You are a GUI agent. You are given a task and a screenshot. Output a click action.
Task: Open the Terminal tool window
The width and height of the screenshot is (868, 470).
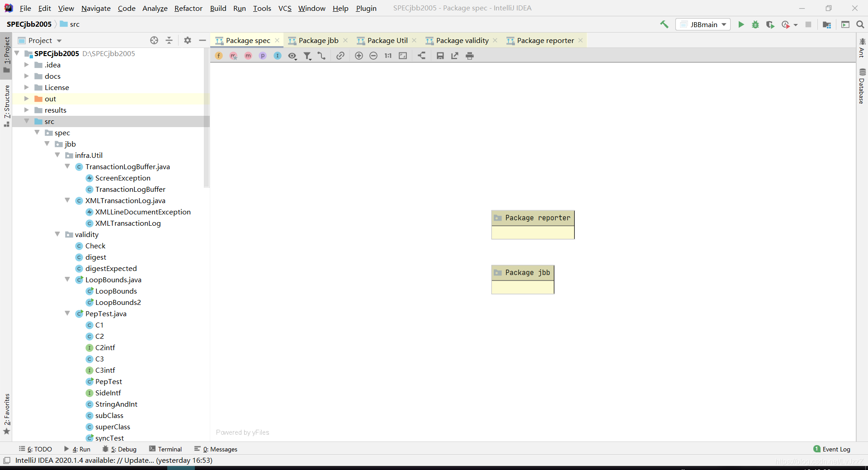pyautogui.click(x=165, y=449)
